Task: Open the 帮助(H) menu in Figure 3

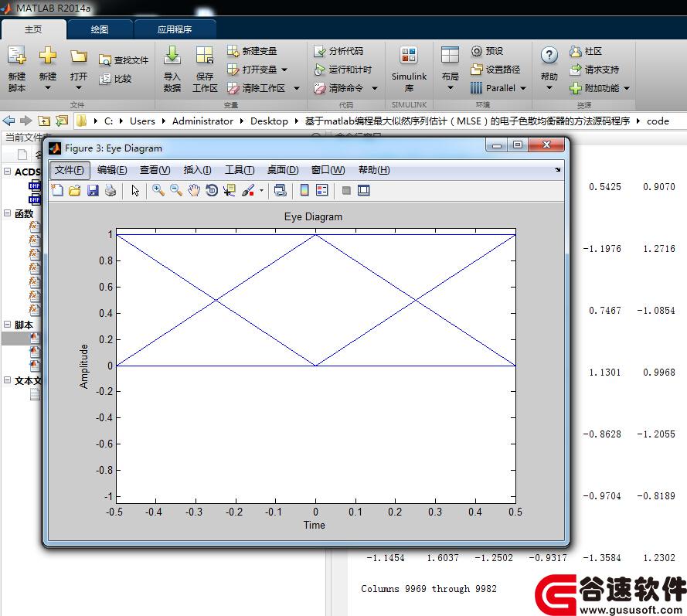Action: click(x=374, y=170)
